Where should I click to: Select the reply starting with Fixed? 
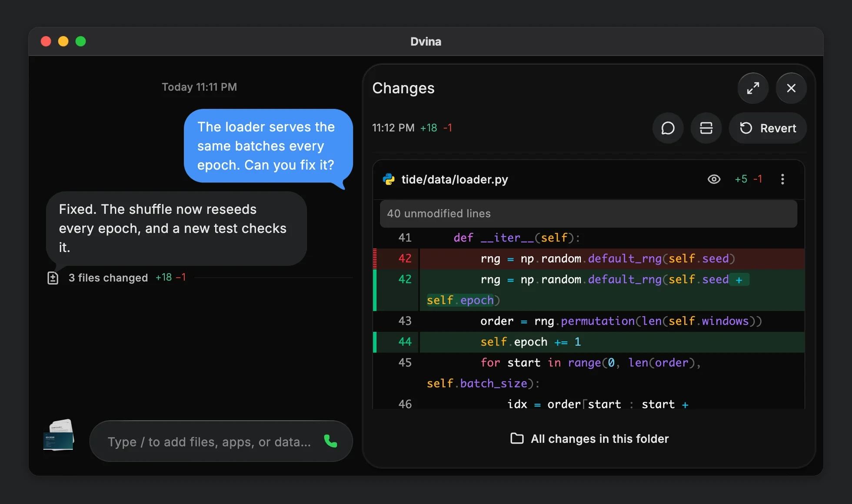click(x=176, y=229)
